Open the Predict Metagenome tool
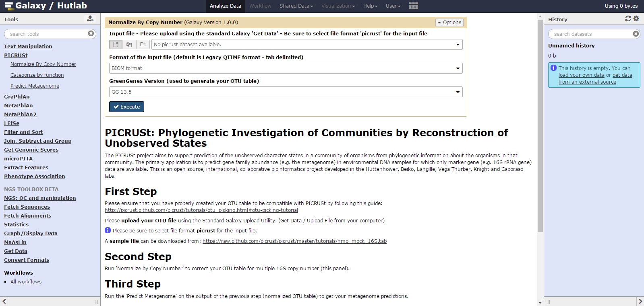Screen dimensions: 644x306 pyautogui.click(x=35, y=86)
